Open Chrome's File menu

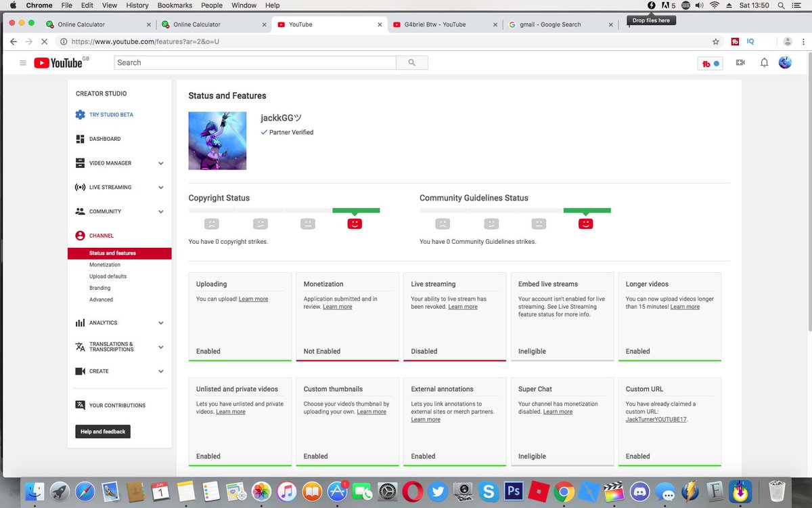[x=67, y=5]
